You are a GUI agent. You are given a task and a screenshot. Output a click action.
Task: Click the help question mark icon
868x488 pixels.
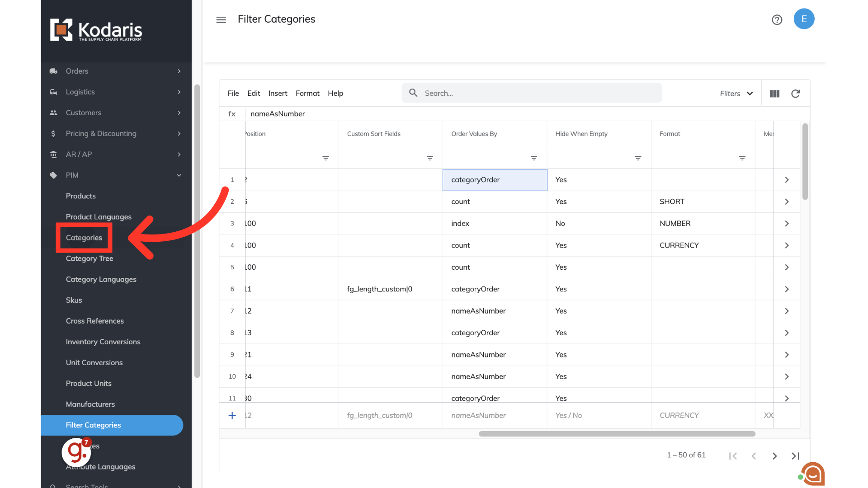tap(777, 20)
